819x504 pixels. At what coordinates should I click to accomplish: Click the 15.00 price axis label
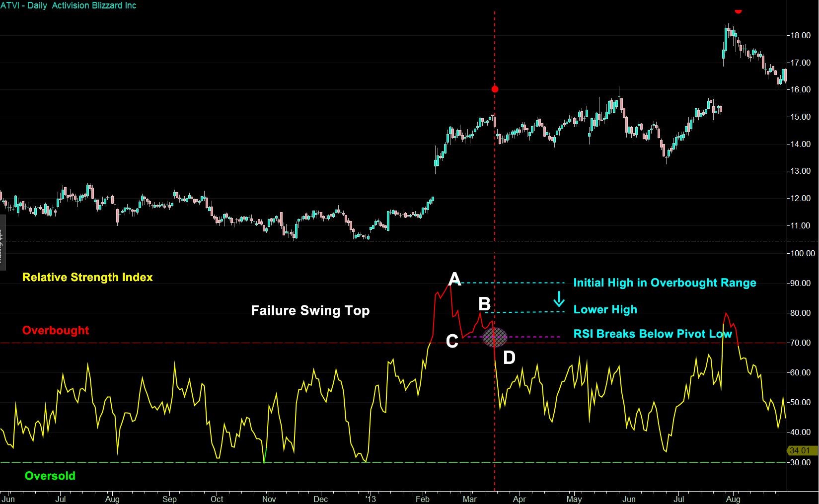click(801, 117)
